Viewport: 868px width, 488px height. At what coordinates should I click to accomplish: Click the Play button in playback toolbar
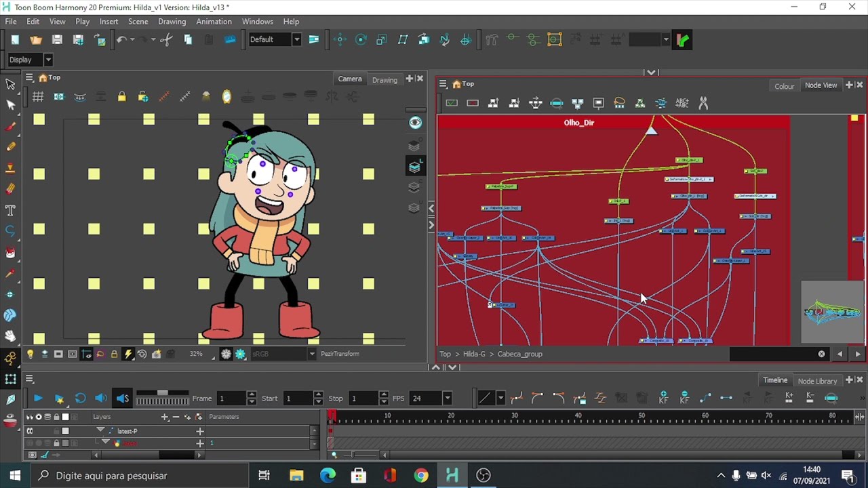[38, 398]
